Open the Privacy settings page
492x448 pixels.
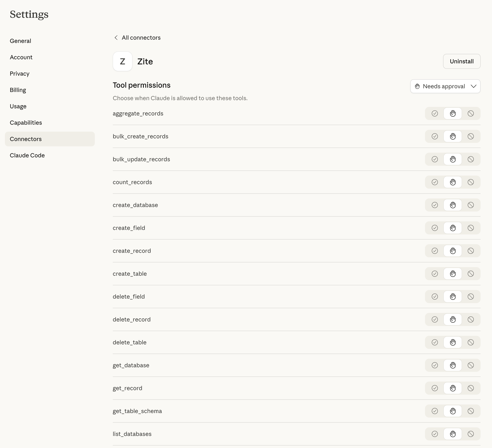click(20, 74)
